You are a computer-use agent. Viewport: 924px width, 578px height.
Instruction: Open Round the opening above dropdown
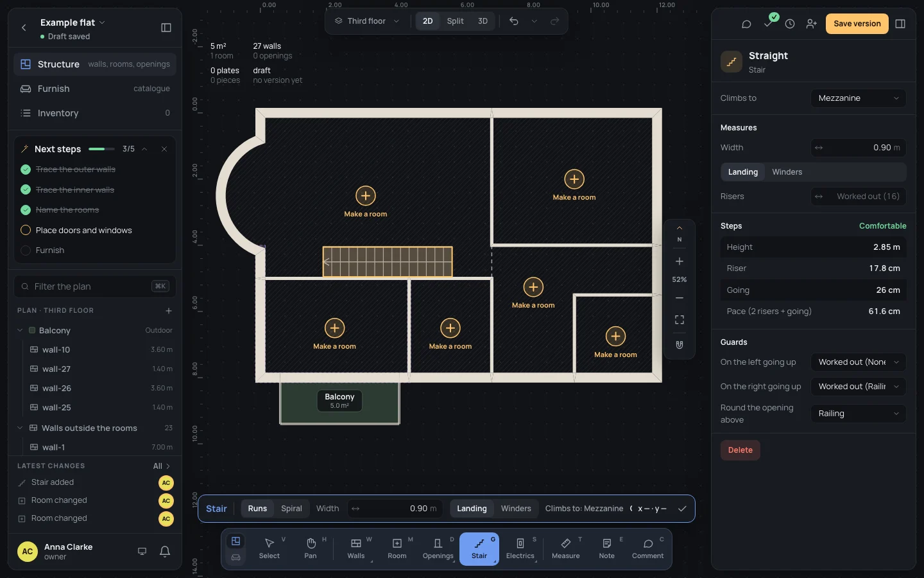(859, 414)
